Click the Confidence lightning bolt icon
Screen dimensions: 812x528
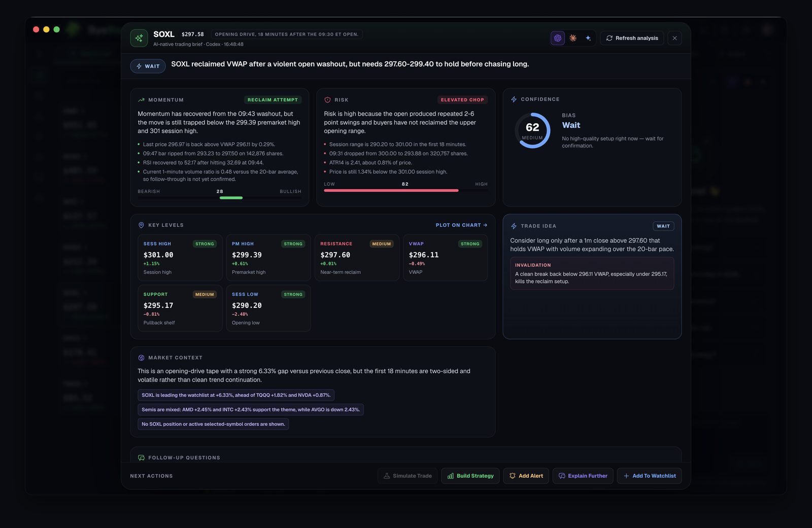click(514, 99)
